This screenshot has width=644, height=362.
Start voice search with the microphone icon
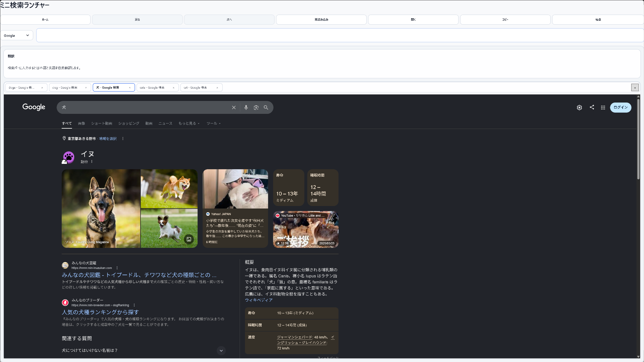tap(246, 108)
